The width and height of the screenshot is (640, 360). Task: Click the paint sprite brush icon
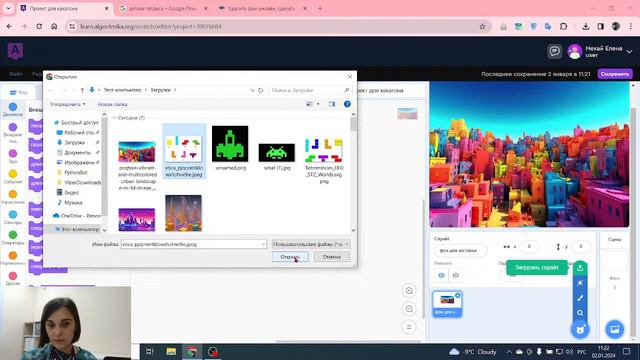[580, 298]
